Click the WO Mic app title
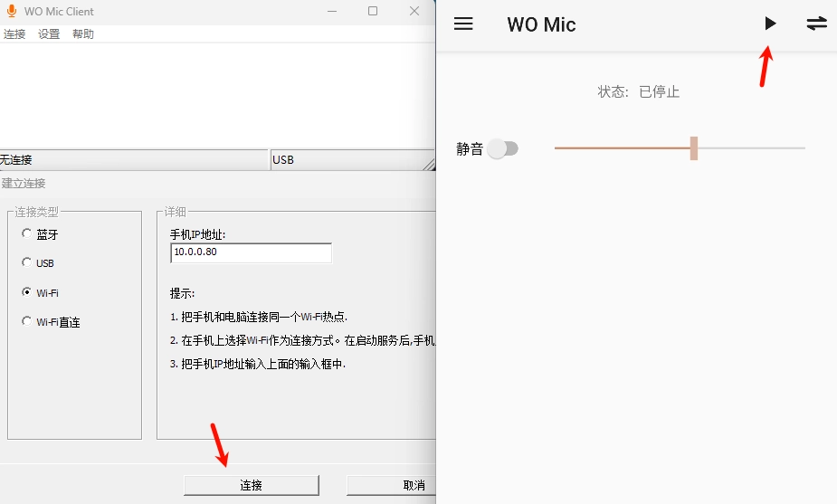The height and width of the screenshot is (504, 837). [x=541, y=24]
